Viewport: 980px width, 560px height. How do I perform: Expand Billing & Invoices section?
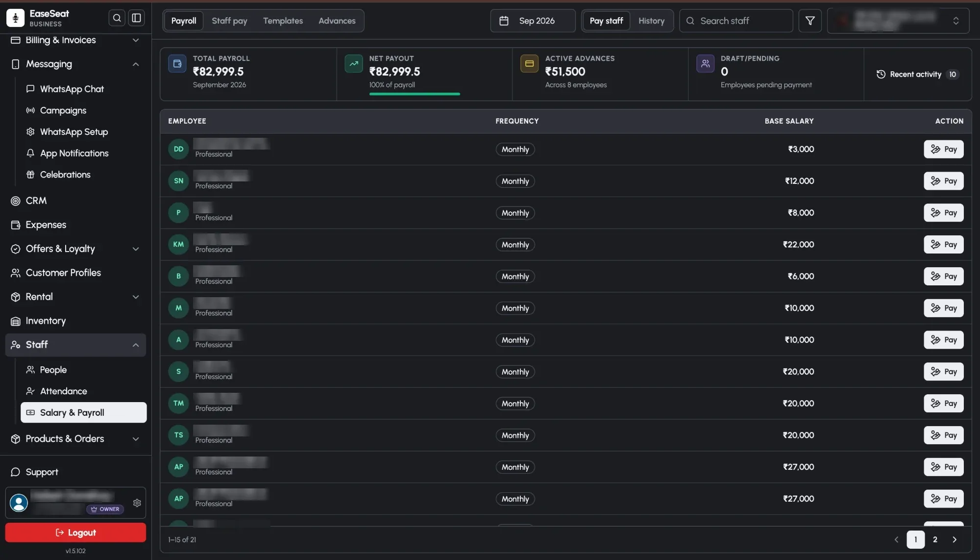coord(75,40)
